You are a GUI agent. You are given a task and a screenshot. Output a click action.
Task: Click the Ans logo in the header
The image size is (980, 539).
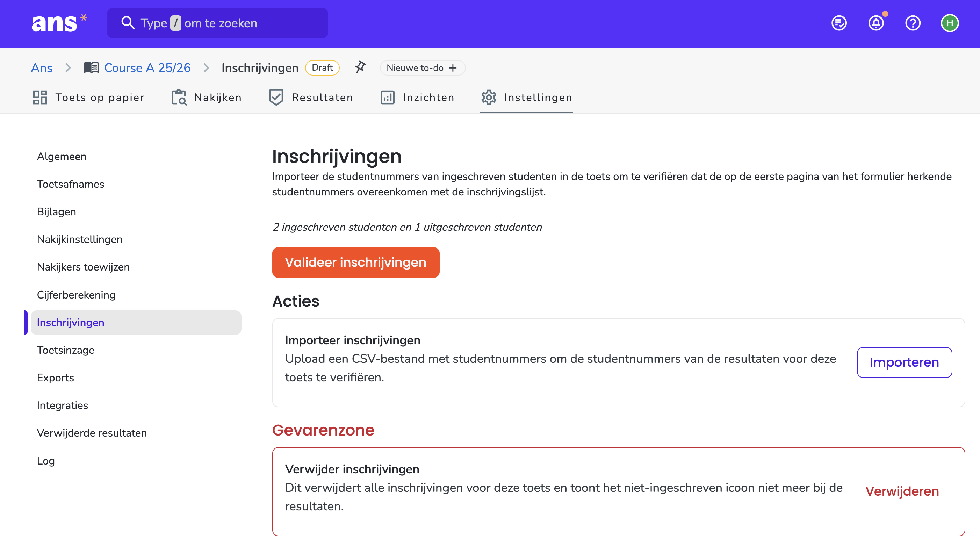pos(59,23)
